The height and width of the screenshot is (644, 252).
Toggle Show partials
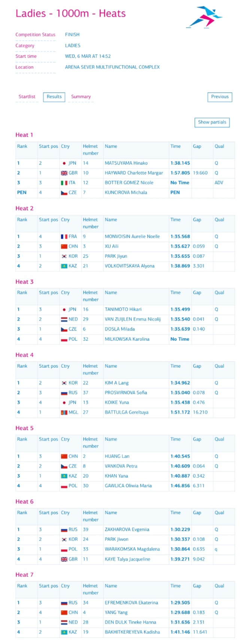pyautogui.click(x=212, y=122)
